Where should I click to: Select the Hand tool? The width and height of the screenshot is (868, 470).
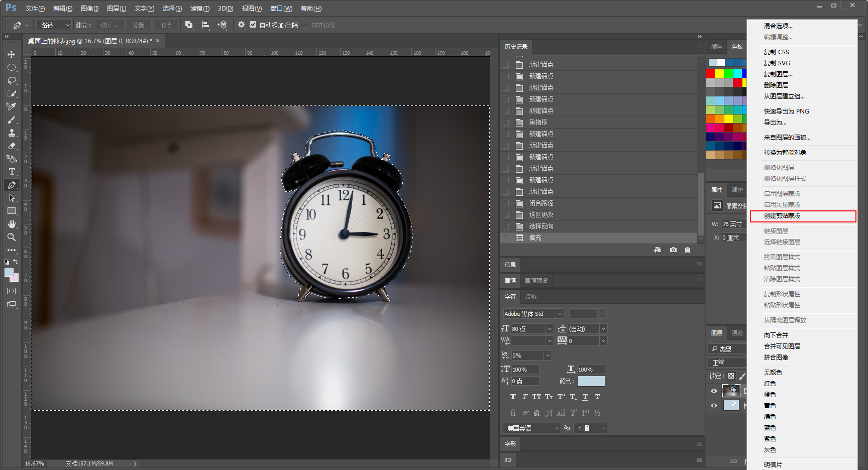12,224
